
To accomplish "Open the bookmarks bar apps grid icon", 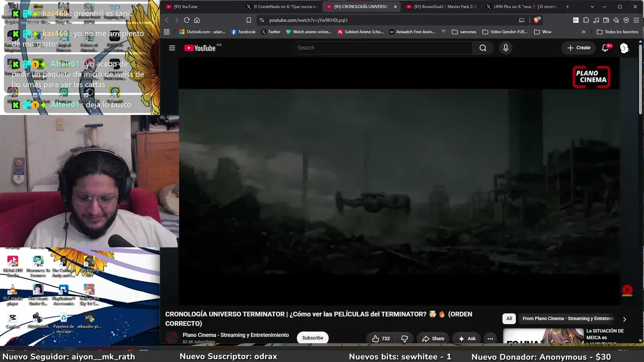I will pyautogui.click(x=167, y=32).
